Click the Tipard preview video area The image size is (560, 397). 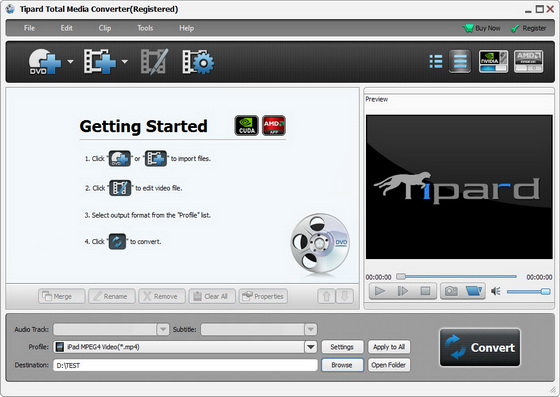coord(459,187)
